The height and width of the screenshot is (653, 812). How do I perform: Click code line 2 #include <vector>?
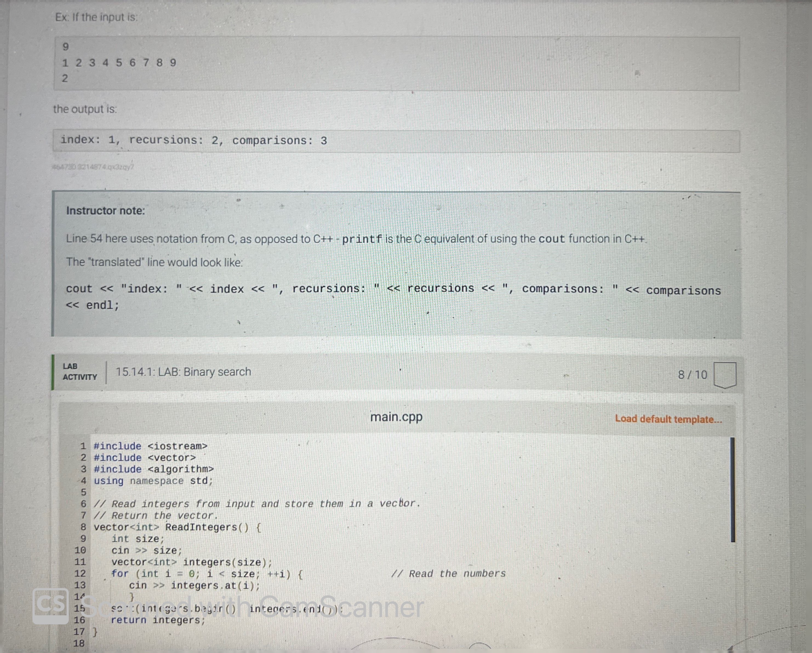[145, 457]
